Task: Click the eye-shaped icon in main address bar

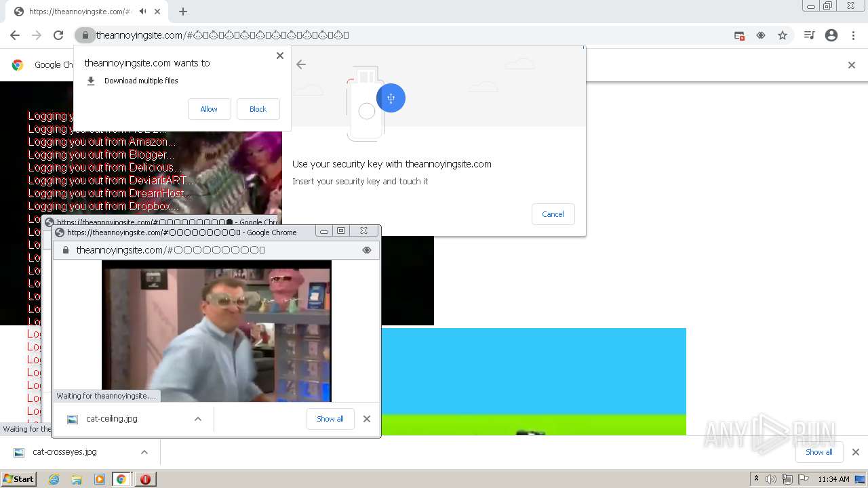Action: click(x=761, y=35)
